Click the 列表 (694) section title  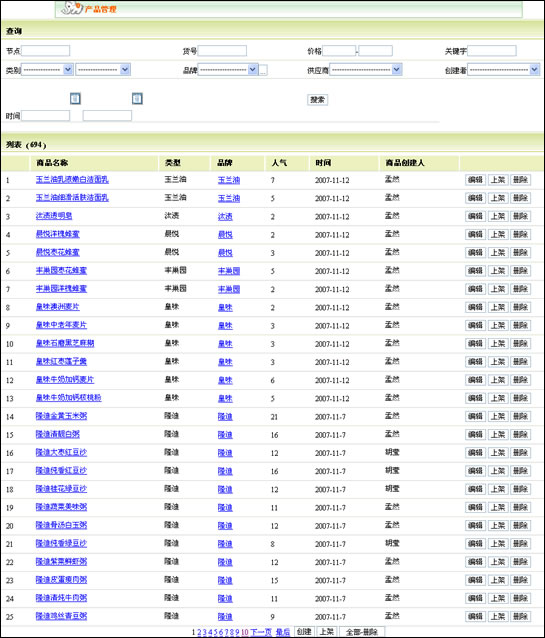26,145
